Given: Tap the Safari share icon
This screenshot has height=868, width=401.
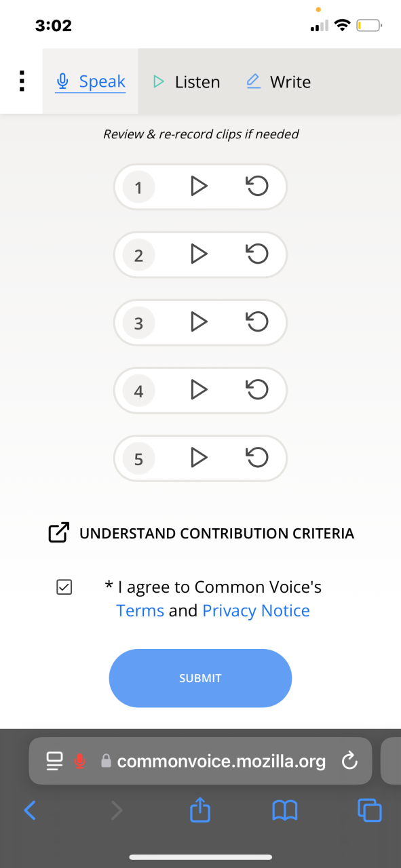Looking at the screenshot, I should 200,809.
